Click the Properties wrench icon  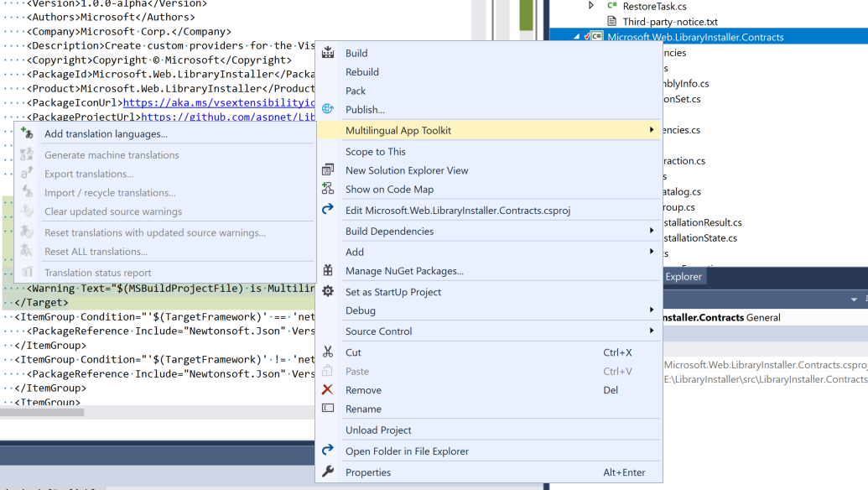(328, 472)
